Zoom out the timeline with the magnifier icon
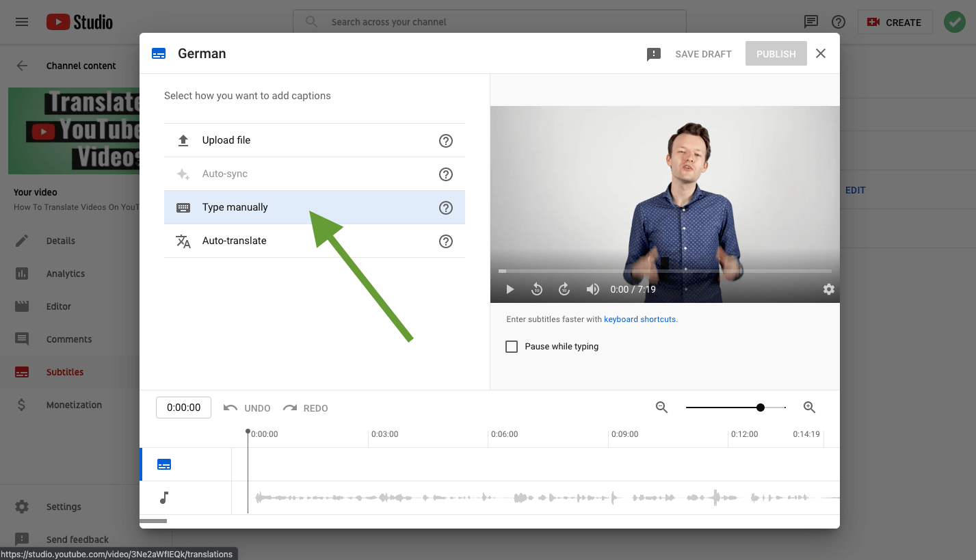The width and height of the screenshot is (976, 560). 661,407
